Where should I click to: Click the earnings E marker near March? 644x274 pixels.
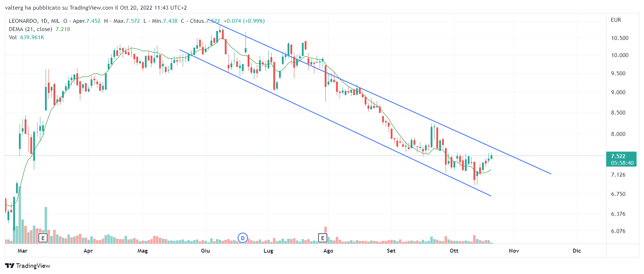[43, 238]
